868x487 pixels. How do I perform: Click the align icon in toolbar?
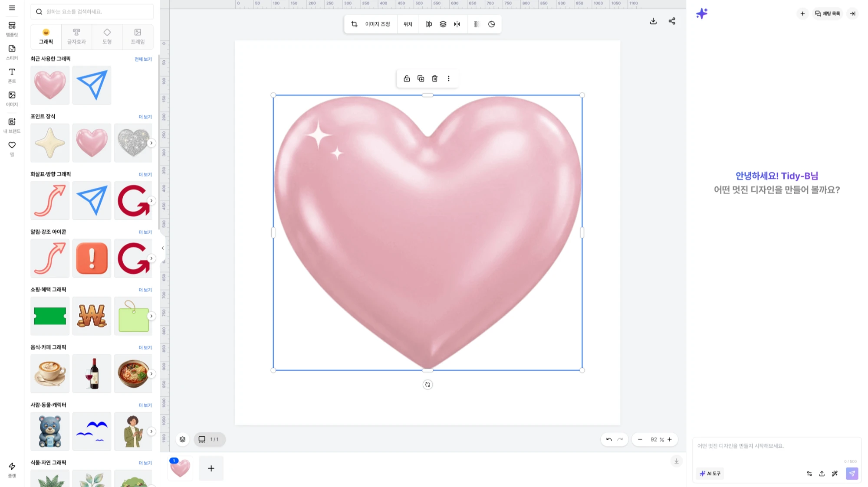[429, 24]
